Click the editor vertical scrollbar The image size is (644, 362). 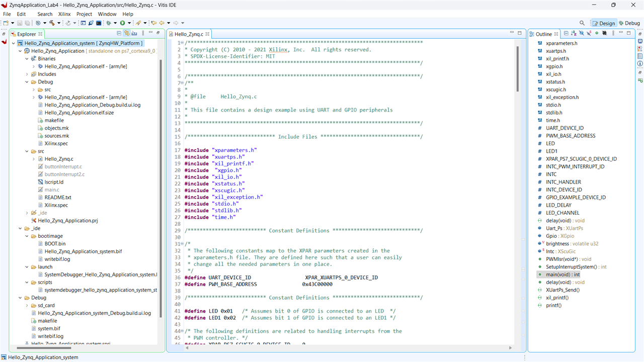click(517, 69)
